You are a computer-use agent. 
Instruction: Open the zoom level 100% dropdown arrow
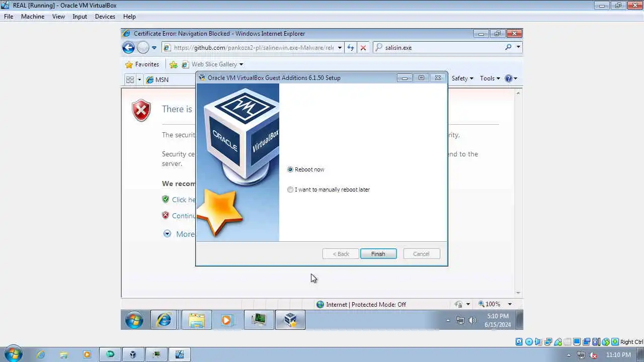(509, 304)
